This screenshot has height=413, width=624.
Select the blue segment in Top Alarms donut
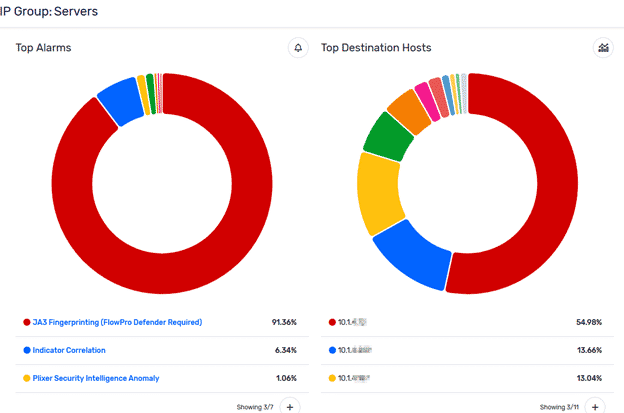pyautogui.click(x=121, y=101)
